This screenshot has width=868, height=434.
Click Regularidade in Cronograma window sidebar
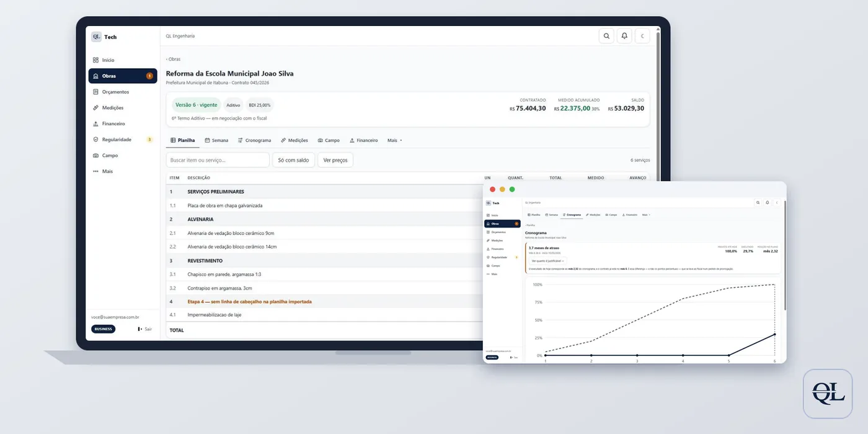[x=502, y=257]
